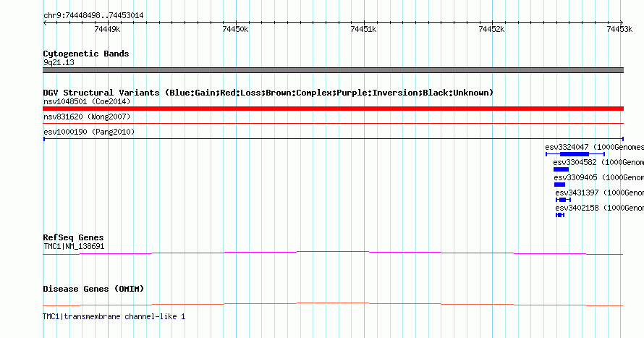Click the thin red nsv831620 variant line
This screenshot has height=338, width=644.
[x=333, y=123]
